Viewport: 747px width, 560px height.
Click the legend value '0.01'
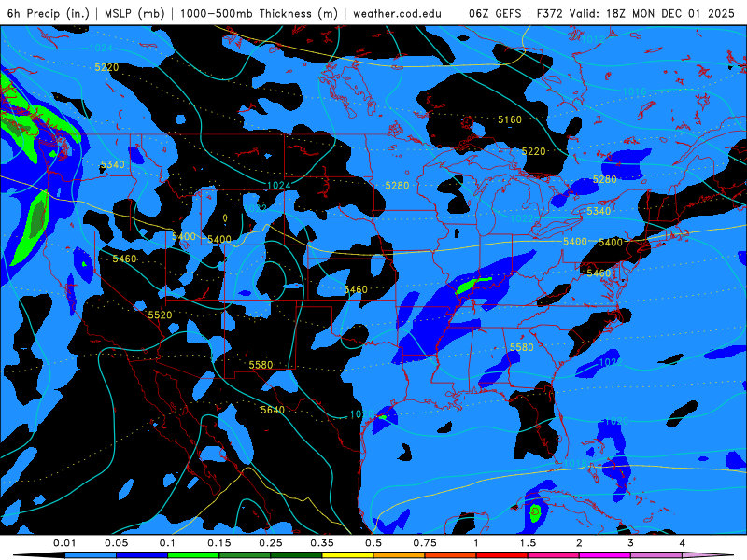pos(64,543)
